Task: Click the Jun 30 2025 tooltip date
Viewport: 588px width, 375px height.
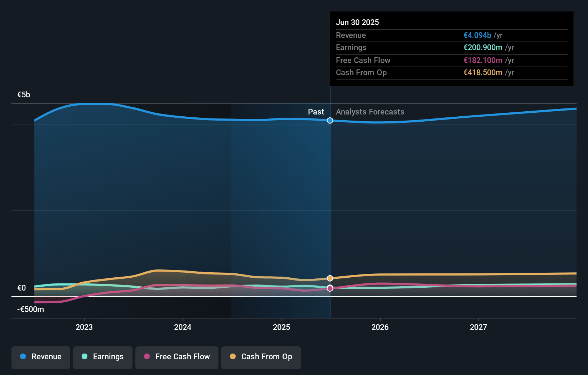Action: pyautogui.click(x=357, y=22)
